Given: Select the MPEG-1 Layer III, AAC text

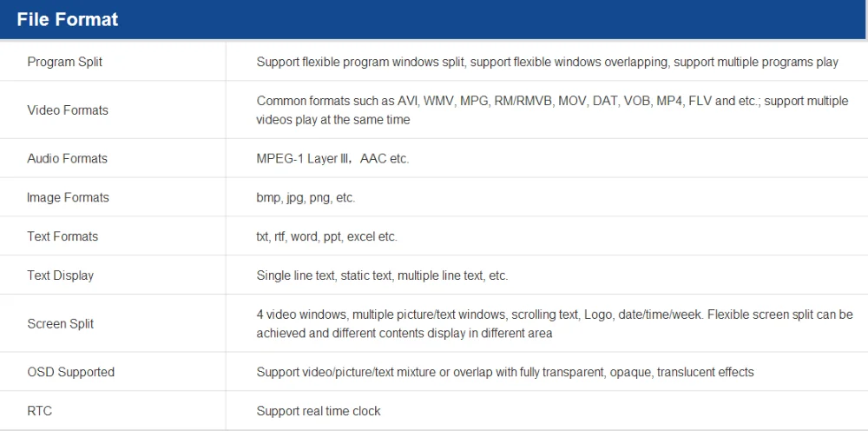Looking at the screenshot, I should (x=332, y=158).
